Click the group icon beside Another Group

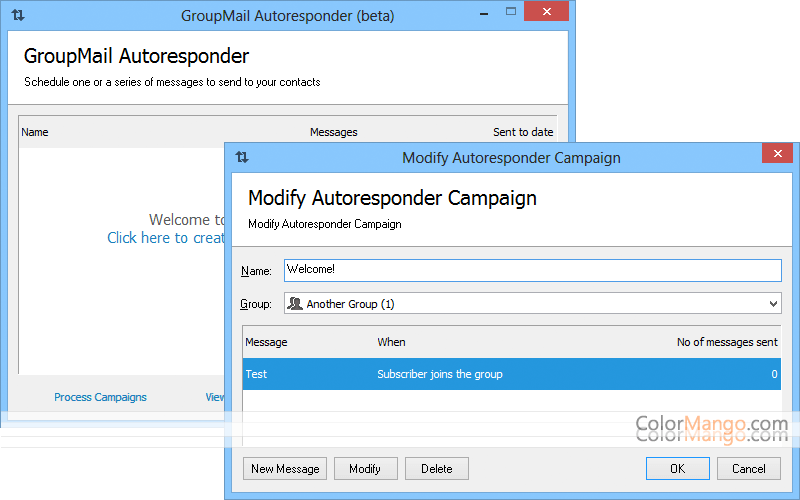[x=295, y=304]
